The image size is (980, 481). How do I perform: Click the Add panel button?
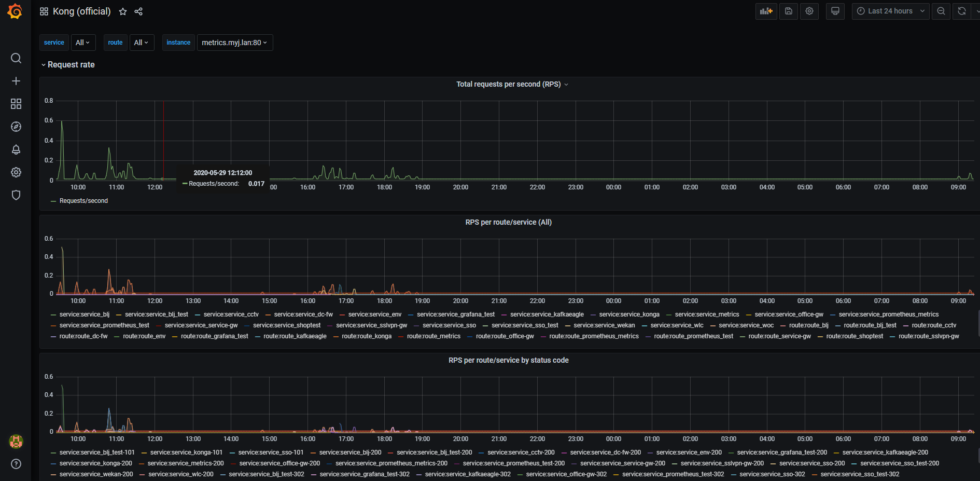point(766,11)
